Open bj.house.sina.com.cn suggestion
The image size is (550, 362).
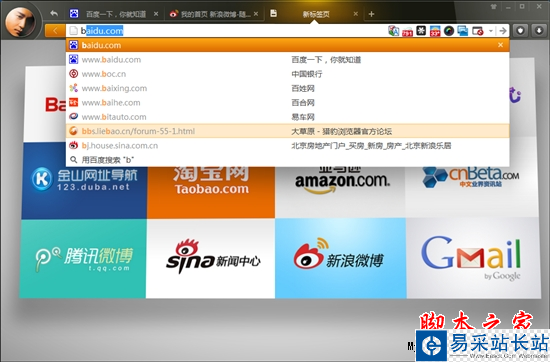coord(287,146)
